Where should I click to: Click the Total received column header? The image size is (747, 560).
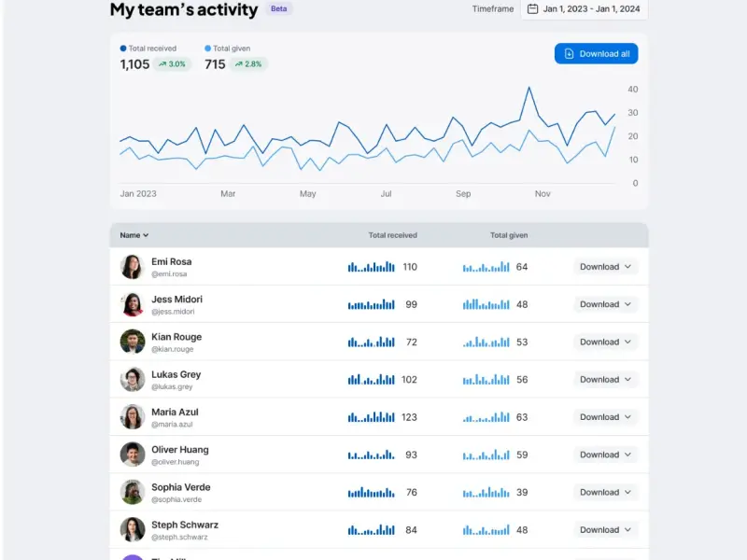(x=392, y=235)
